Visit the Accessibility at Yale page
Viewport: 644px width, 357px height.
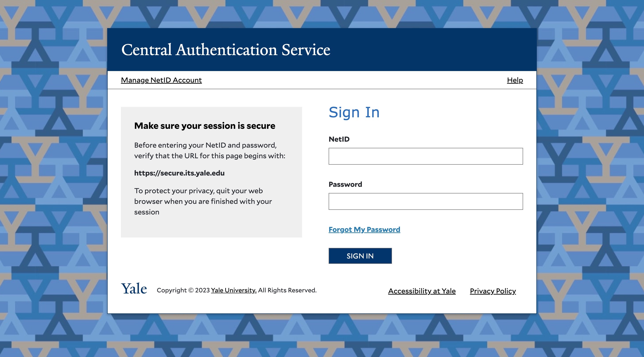pyautogui.click(x=421, y=291)
